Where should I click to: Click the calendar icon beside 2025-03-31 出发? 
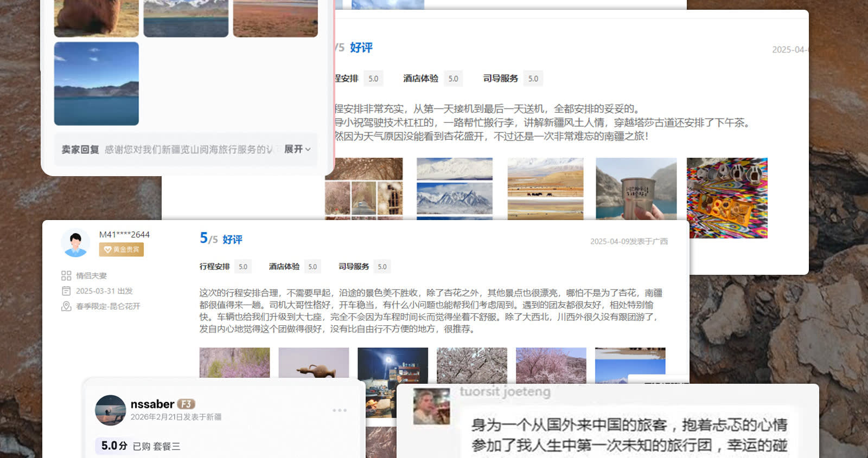point(66,291)
